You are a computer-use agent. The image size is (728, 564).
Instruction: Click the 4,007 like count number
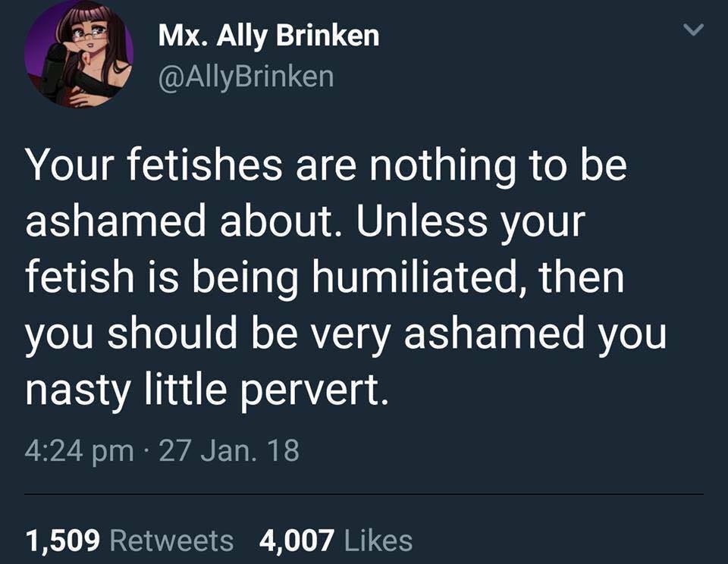point(297,540)
